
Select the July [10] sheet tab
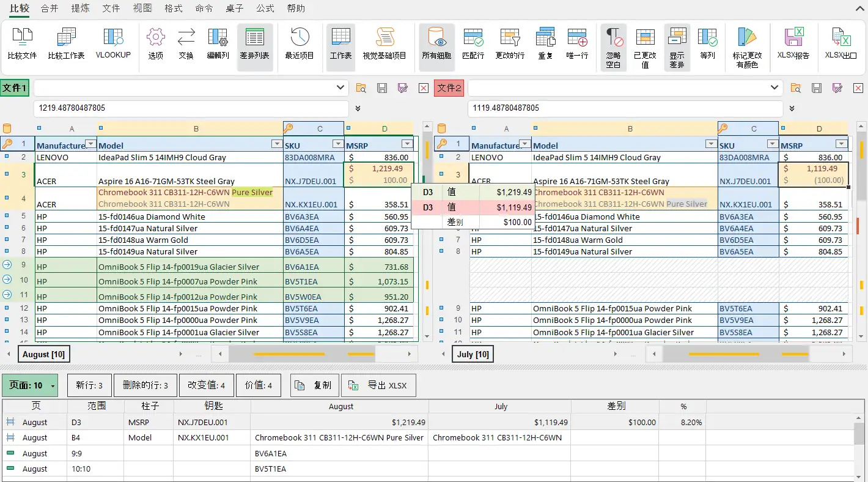click(x=473, y=354)
